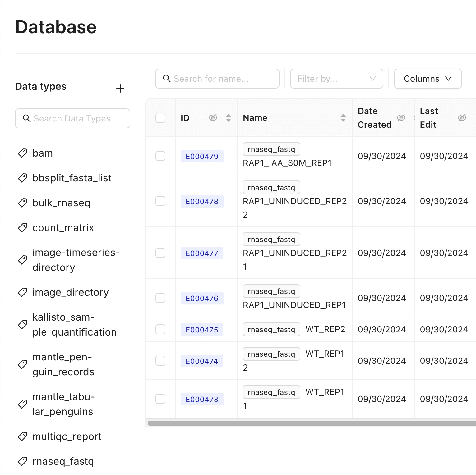This screenshot has width=476, height=475.
Task: Open the Filter by dropdown
Action: click(x=336, y=79)
